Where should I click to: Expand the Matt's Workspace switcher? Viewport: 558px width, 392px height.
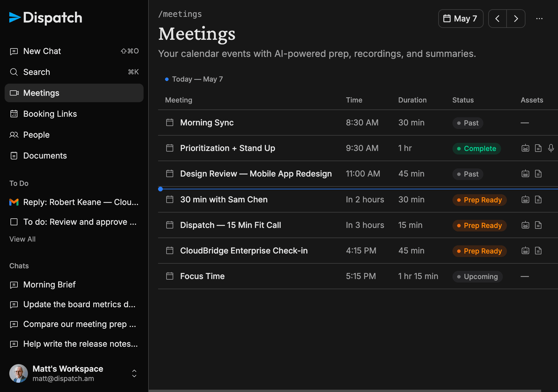coord(134,373)
